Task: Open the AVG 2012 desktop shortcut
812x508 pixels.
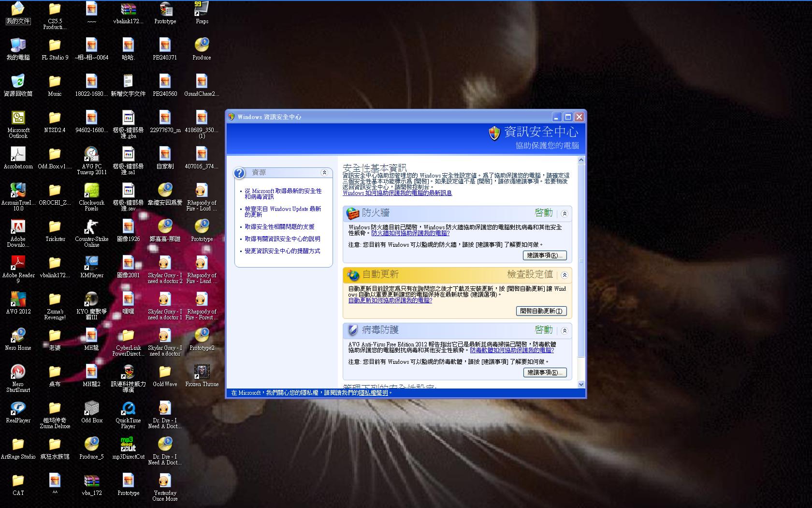Action: coord(18,303)
